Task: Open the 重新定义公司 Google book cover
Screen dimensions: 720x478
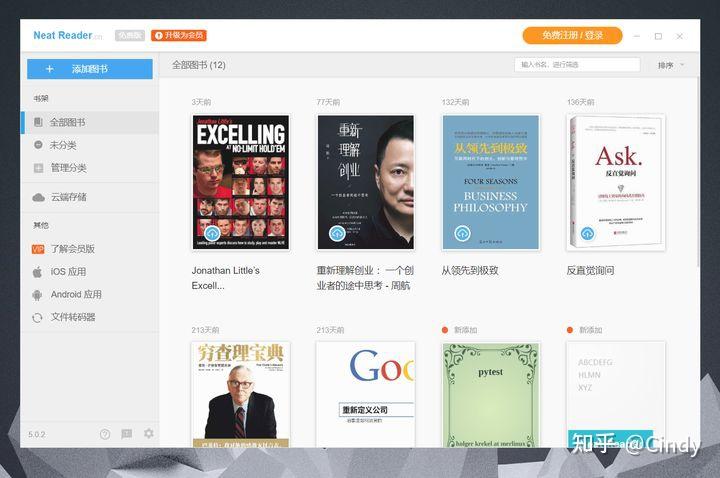Action: (366, 394)
